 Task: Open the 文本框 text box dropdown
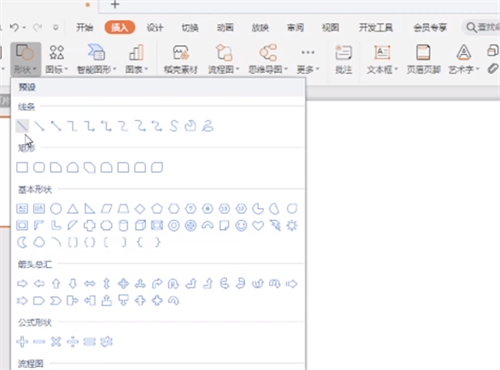[382, 59]
